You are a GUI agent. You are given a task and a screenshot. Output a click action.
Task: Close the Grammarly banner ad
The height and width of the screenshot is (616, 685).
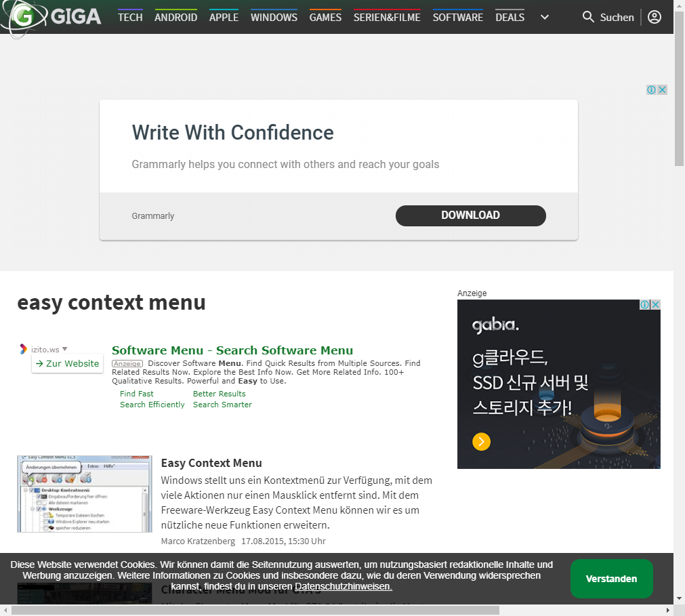(662, 89)
